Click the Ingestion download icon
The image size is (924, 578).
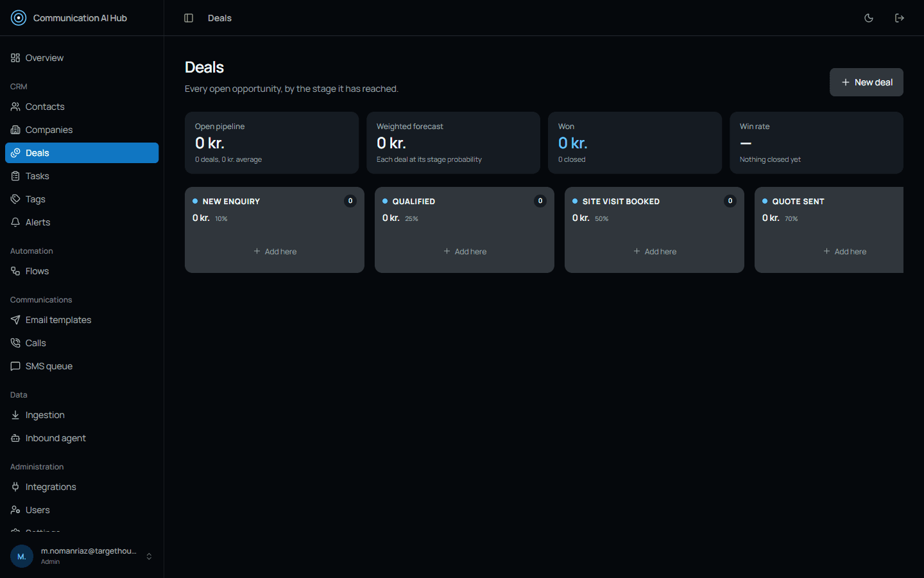point(15,415)
